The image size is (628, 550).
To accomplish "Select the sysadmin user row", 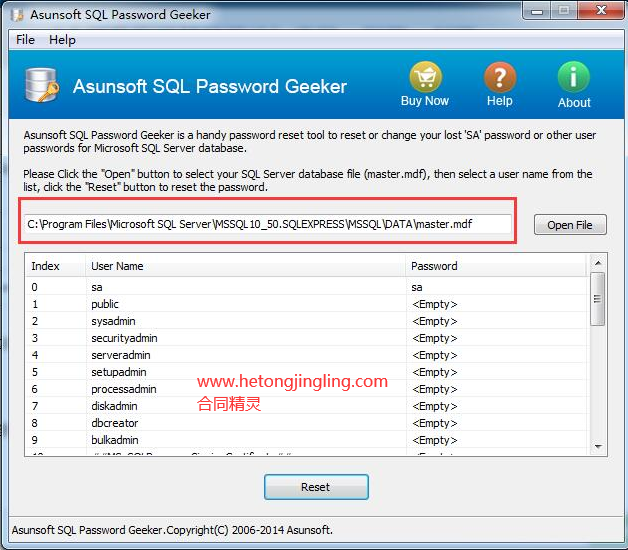I will [306, 321].
